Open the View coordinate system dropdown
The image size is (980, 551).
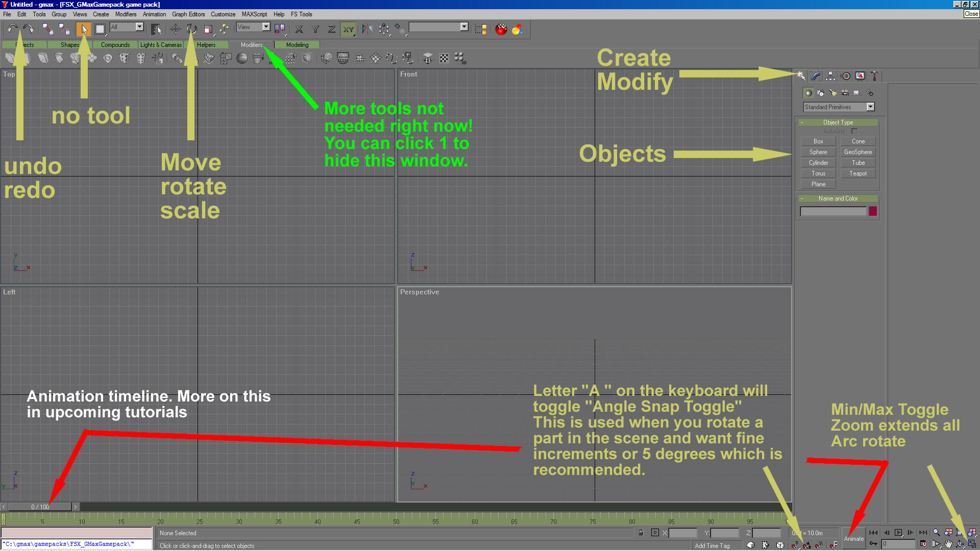click(x=266, y=27)
